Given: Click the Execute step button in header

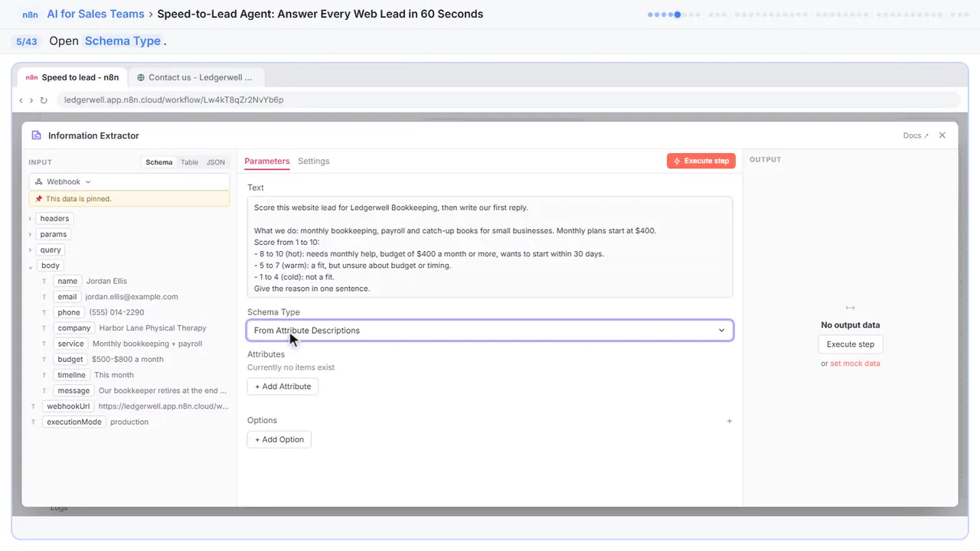Looking at the screenshot, I should point(701,161).
